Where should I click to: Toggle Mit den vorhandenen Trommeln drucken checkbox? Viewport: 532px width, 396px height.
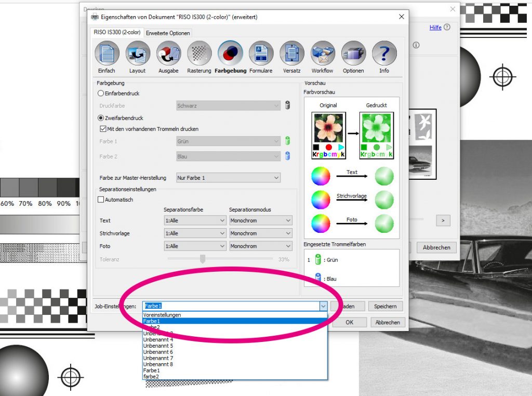click(x=103, y=128)
